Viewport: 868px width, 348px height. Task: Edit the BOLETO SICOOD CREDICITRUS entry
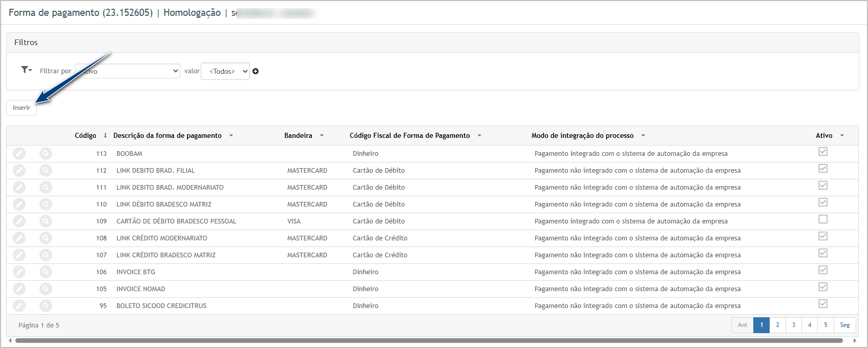pos(19,305)
